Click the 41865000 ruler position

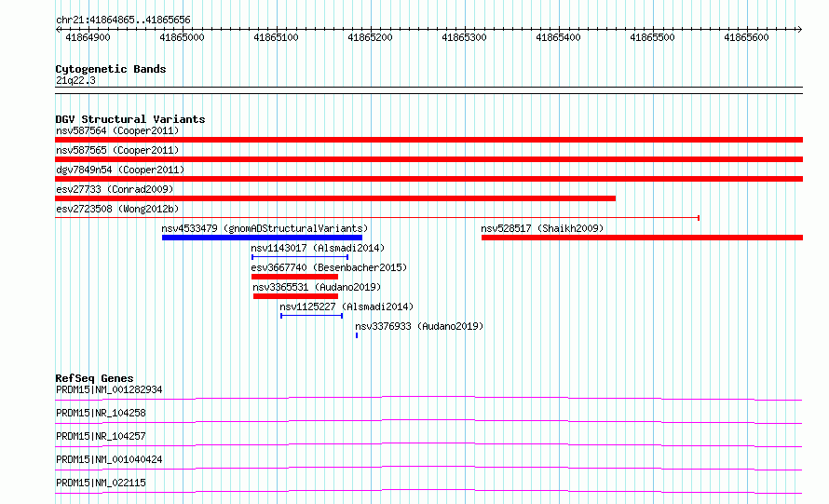point(182,37)
